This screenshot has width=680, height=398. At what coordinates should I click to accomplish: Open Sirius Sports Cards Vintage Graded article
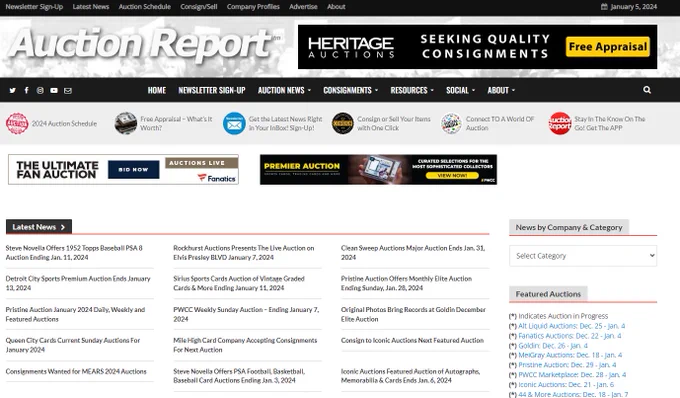pyautogui.click(x=239, y=283)
